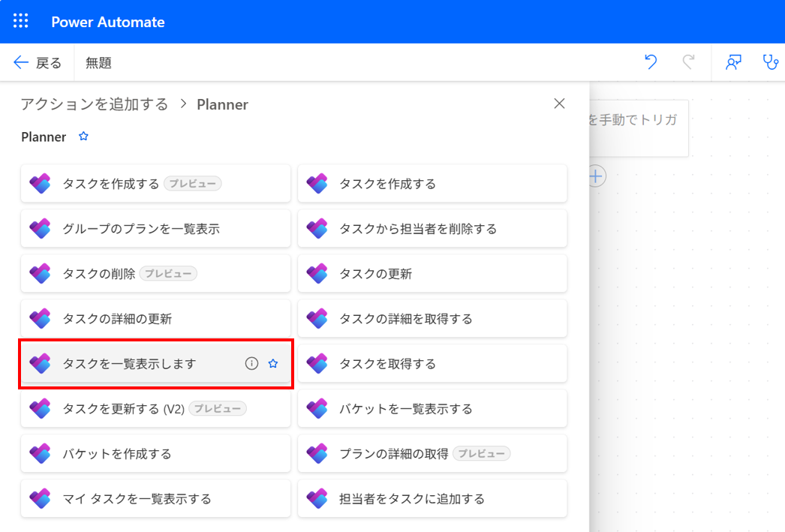Choose マイ タスクを一覧表示する action
This screenshot has height=532, width=785.
point(155,499)
